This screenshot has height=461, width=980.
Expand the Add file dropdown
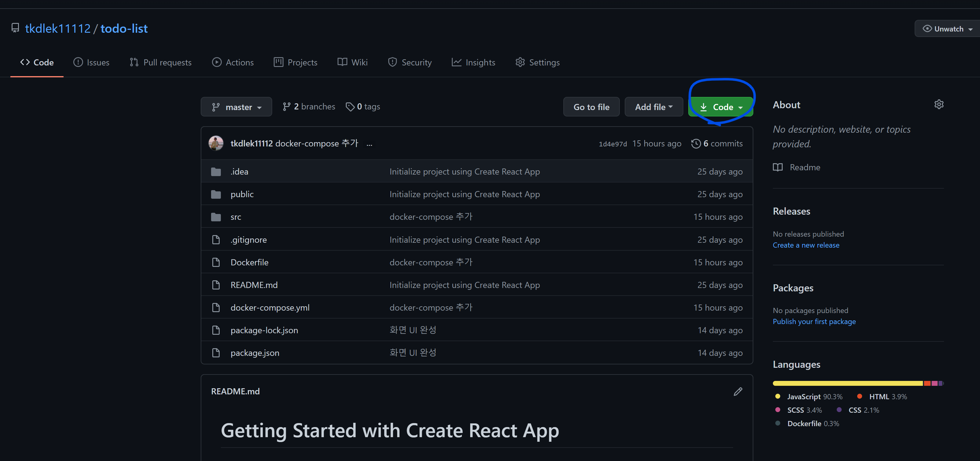coord(653,107)
